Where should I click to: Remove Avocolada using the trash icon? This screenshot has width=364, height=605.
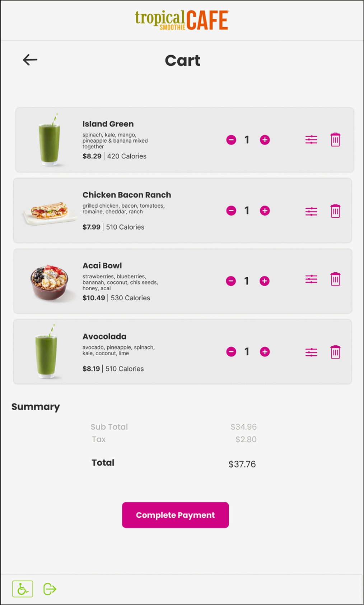(x=335, y=352)
